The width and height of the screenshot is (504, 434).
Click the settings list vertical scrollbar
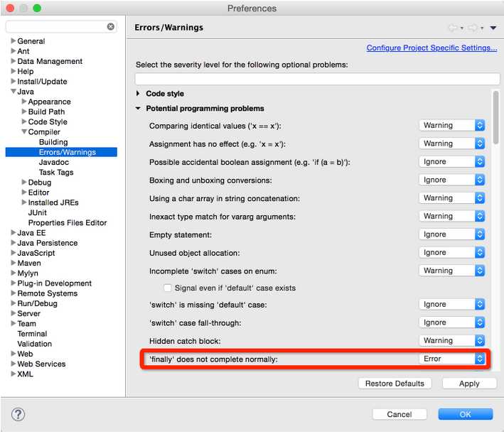495,118
